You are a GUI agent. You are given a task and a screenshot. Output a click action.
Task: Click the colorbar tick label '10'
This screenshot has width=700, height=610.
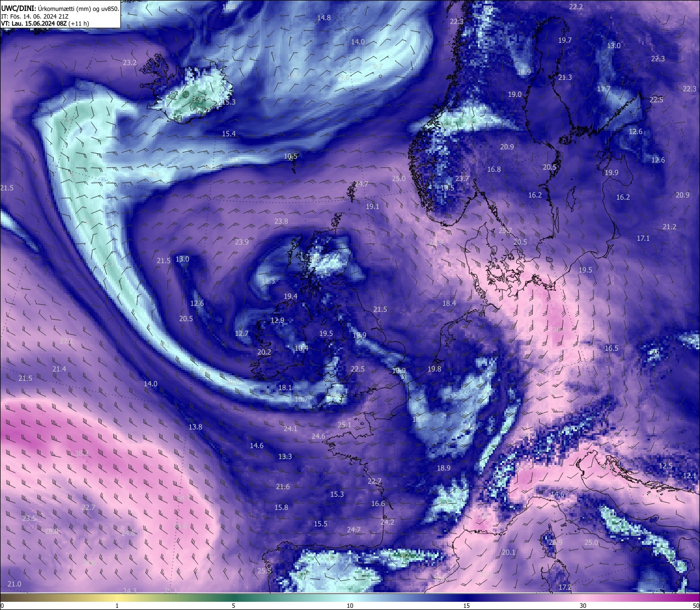pyautogui.click(x=350, y=606)
